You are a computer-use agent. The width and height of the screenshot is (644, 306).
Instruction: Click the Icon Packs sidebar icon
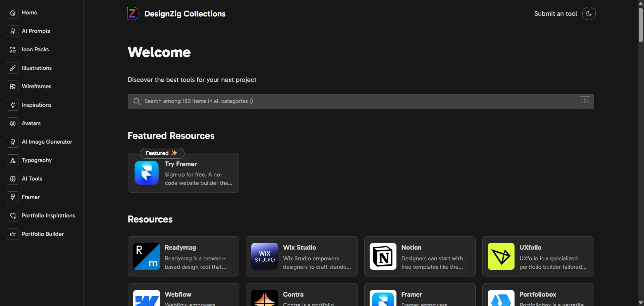[x=12, y=50]
